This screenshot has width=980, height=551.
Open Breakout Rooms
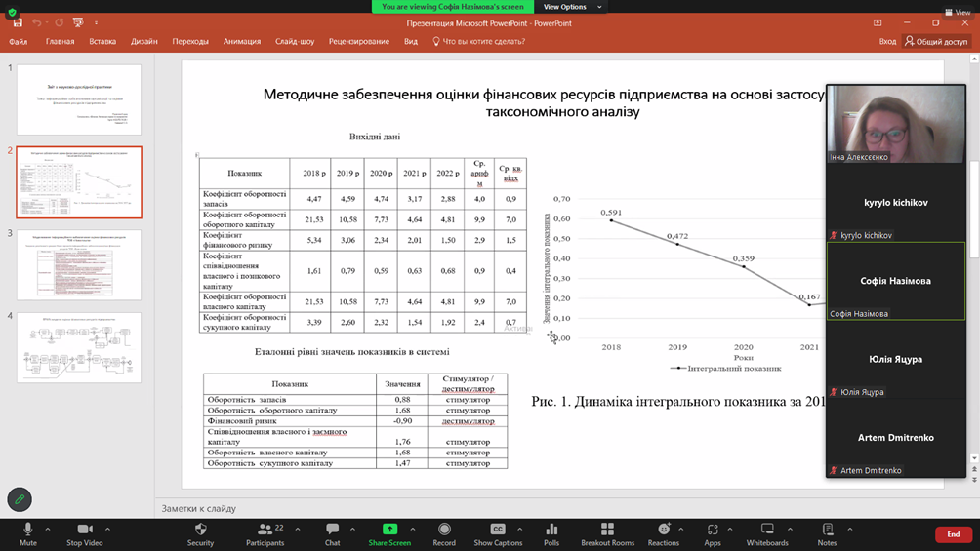pyautogui.click(x=607, y=534)
